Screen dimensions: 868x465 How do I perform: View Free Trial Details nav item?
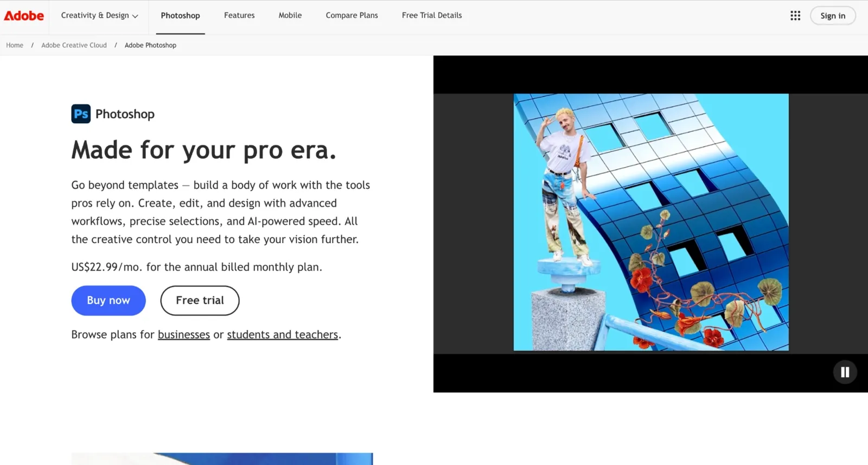[432, 16]
